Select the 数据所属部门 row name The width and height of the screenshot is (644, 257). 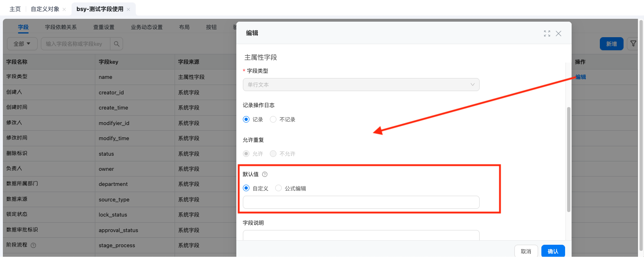pos(22,183)
